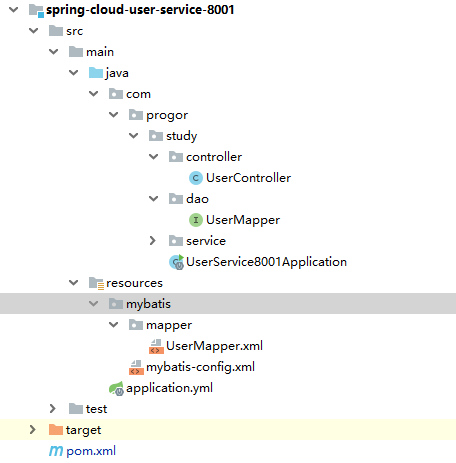This screenshot has width=456, height=463.
Task: Click the Maven pom.xml icon
Action: (56, 451)
